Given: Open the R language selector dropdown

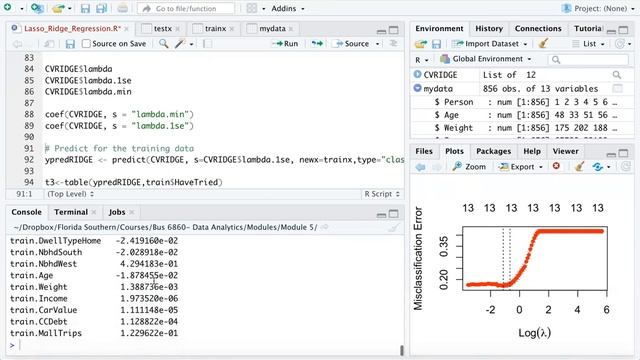Looking at the screenshot, I should tap(422, 60).
